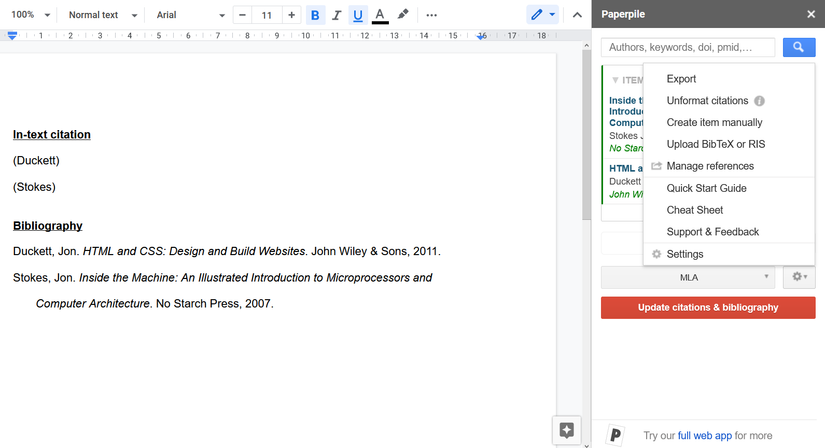Image resolution: width=825 pixels, height=448 pixels.
Task: Open more toolbar options ellipsis
Action: [x=432, y=15]
